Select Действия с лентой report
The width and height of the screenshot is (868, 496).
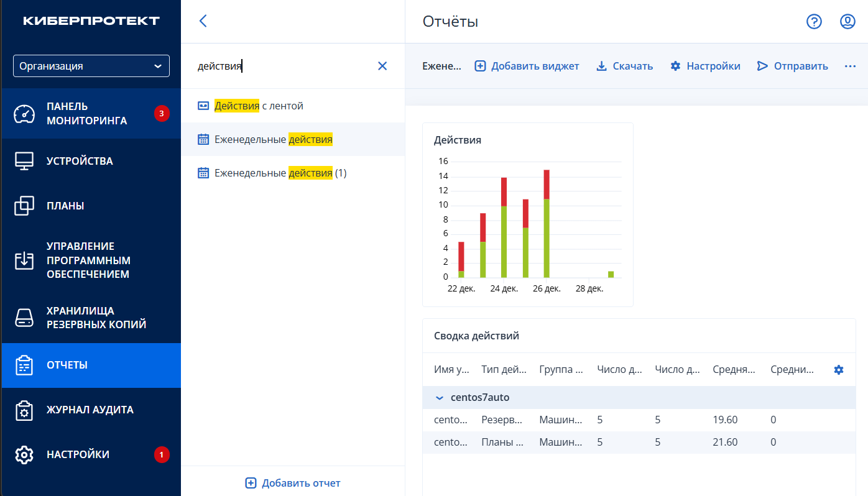[293, 106]
